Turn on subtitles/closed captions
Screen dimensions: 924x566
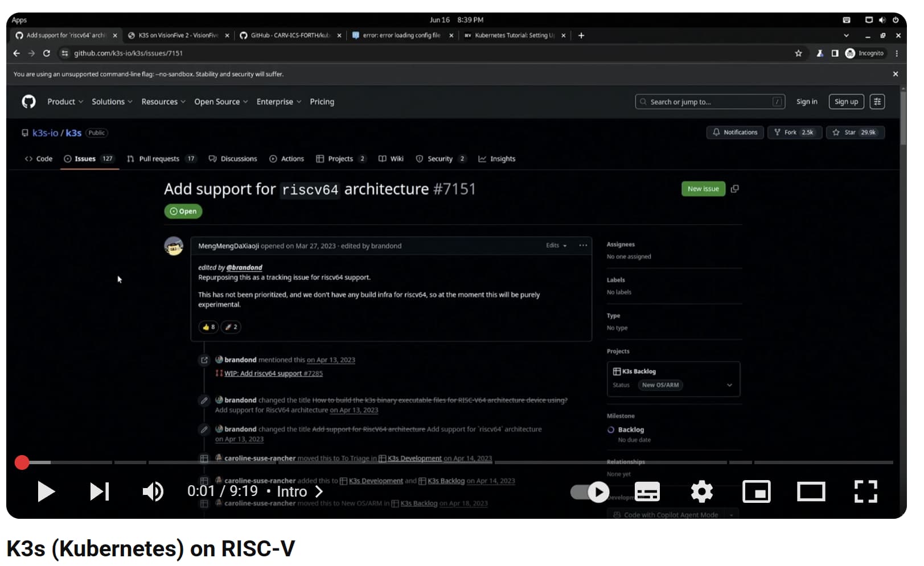click(647, 492)
